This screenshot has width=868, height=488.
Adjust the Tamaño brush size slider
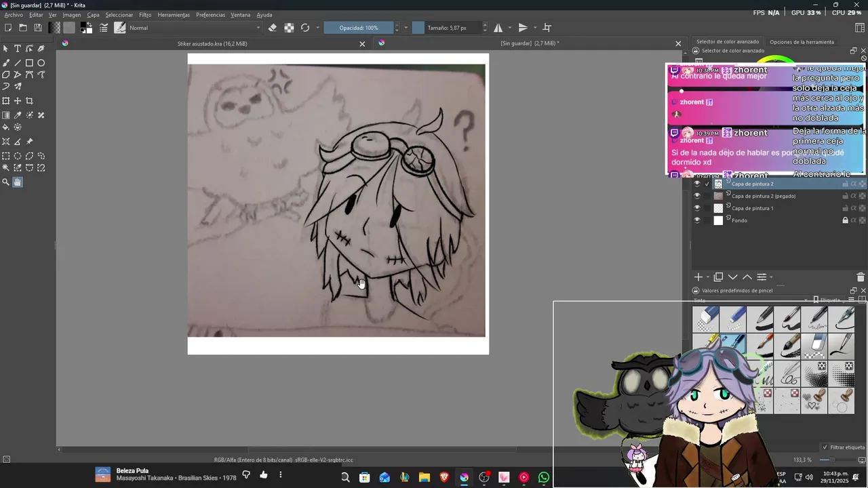coord(447,28)
